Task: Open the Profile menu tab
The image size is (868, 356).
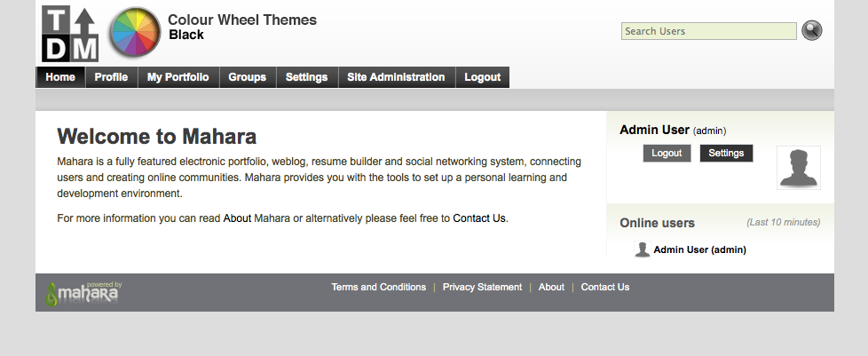Action: coord(111,77)
